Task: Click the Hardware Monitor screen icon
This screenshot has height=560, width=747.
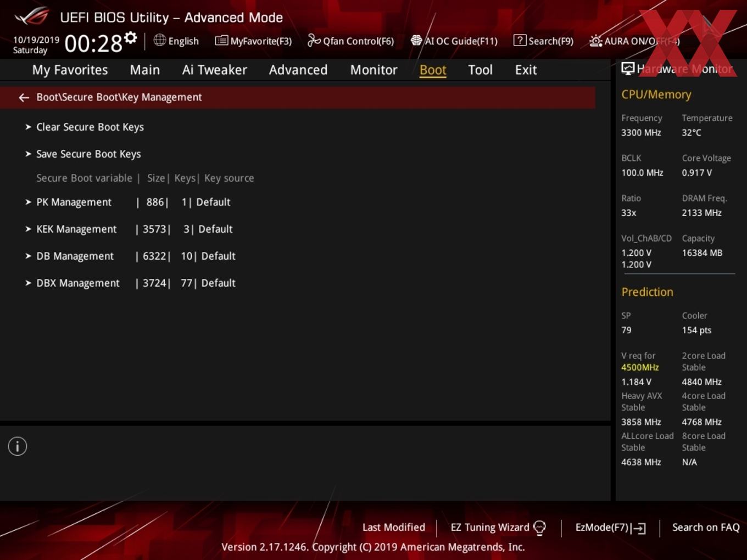Action: coord(628,68)
